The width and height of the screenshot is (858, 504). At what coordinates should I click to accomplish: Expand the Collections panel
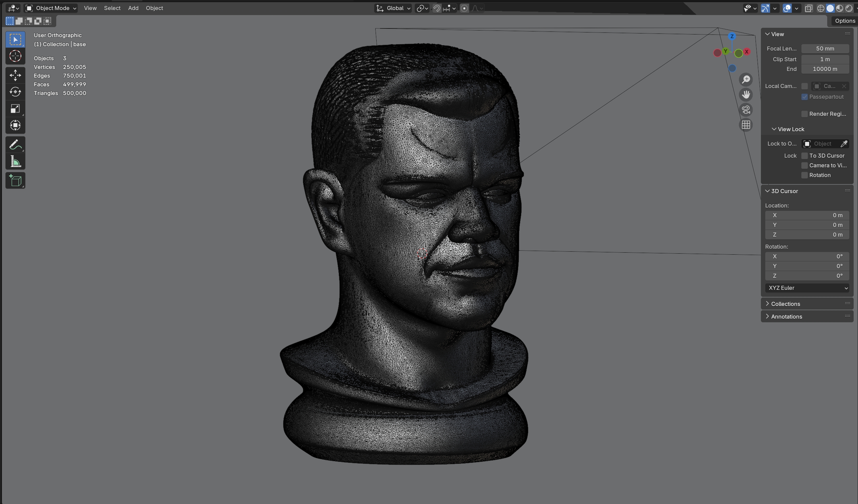pos(785,304)
